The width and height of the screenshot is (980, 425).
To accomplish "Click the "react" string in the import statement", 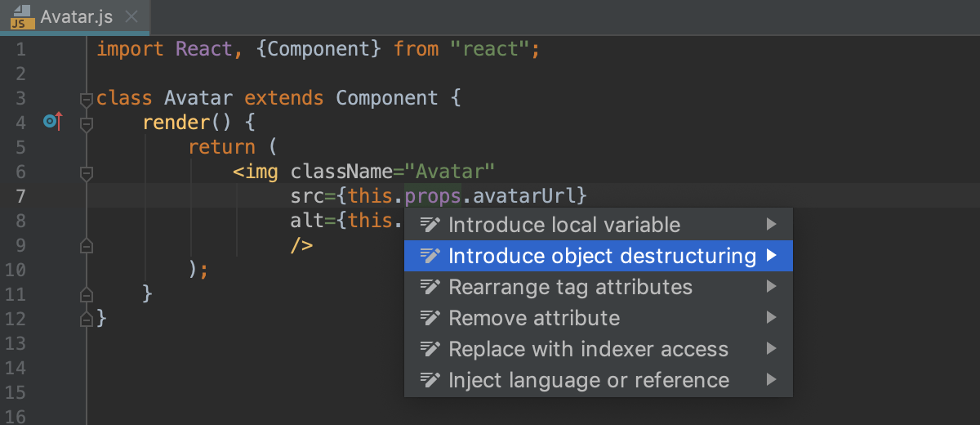I will coord(489,49).
